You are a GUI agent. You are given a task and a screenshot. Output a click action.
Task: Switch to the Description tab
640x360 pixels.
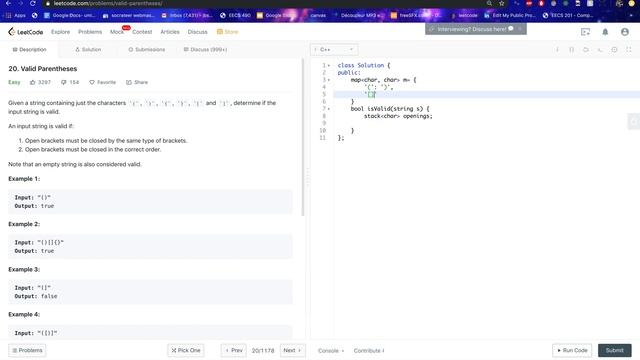click(x=29, y=49)
